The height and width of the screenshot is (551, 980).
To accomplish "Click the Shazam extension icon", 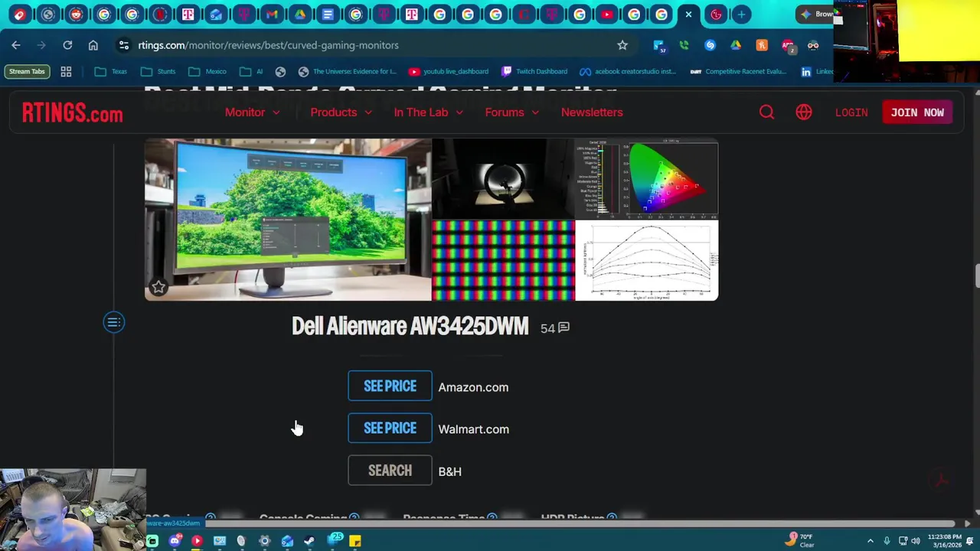I will click(710, 45).
